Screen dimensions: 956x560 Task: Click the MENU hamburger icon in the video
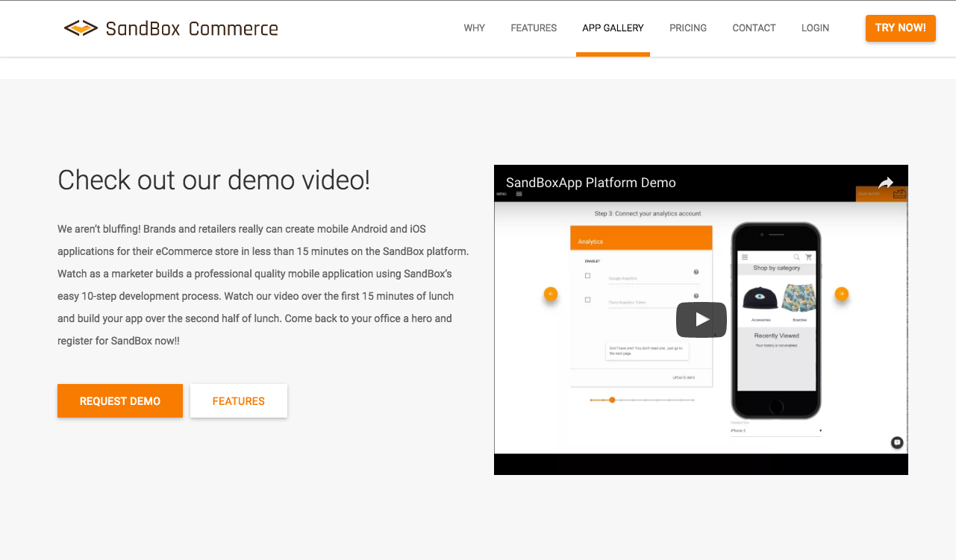pyautogui.click(x=519, y=194)
